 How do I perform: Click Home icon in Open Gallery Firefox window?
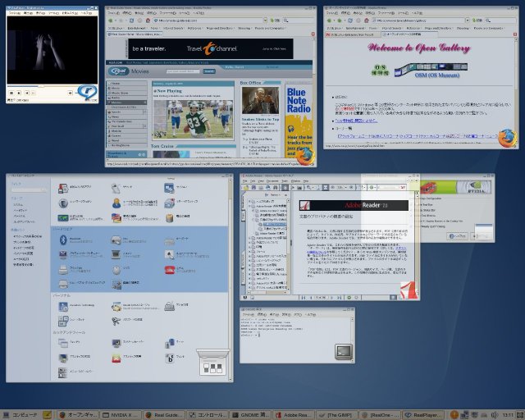click(367, 21)
